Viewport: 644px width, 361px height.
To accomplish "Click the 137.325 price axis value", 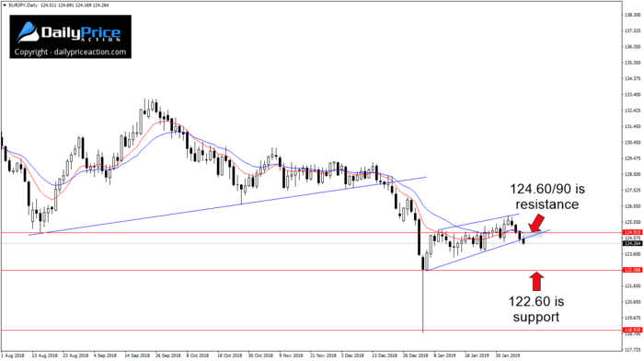I will coord(633,30).
